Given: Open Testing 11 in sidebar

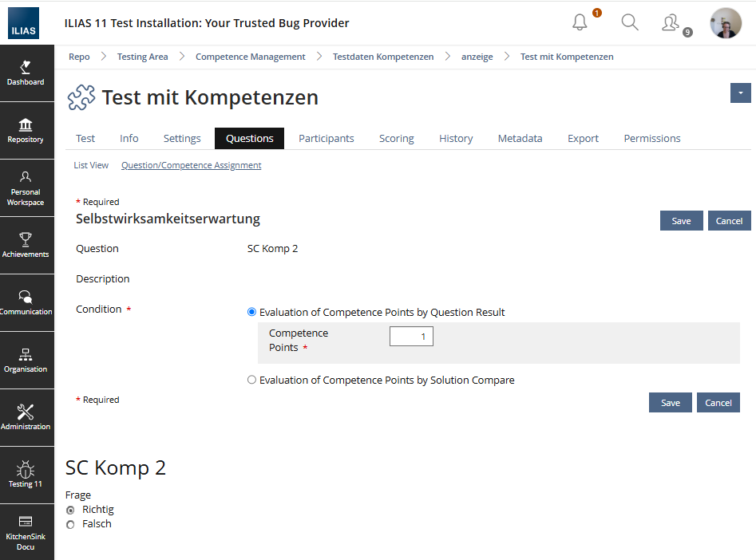Looking at the screenshot, I should [26, 475].
